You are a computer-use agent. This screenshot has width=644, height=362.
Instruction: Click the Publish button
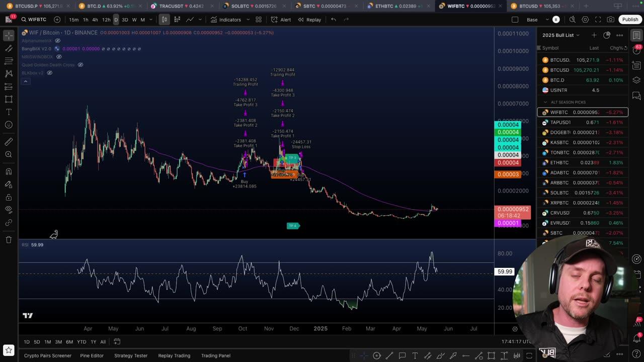tap(629, 20)
